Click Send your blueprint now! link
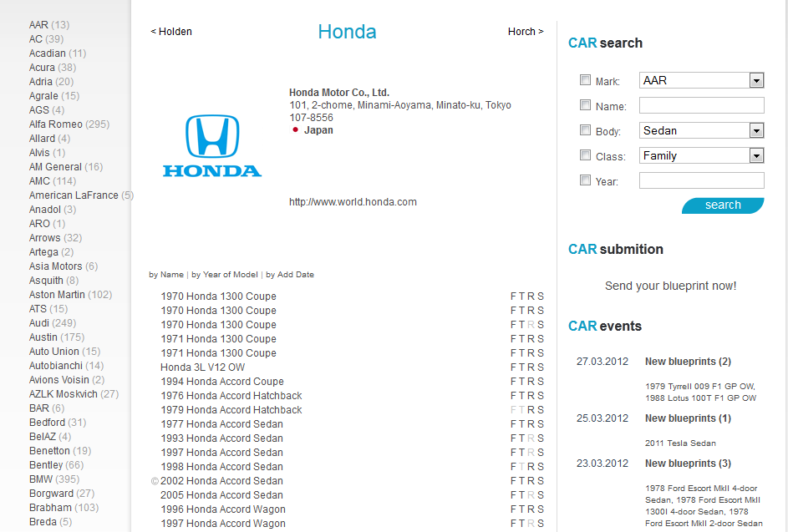The height and width of the screenshot is (532, 788). (x=670, y=286)
